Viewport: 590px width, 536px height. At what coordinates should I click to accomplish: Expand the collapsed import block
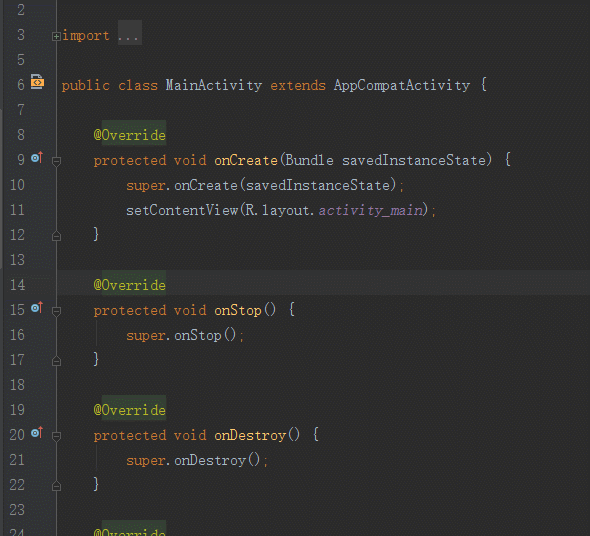(56, 36)
